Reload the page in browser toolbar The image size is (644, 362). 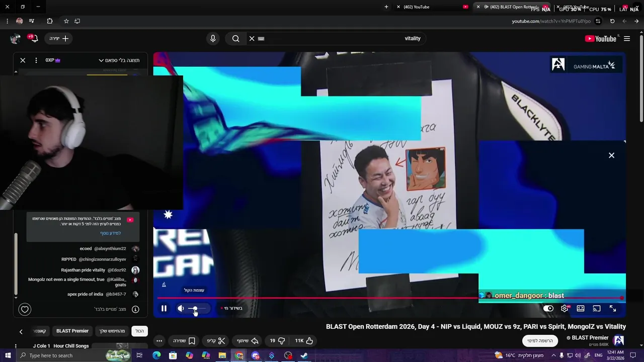tap(612, 21)
